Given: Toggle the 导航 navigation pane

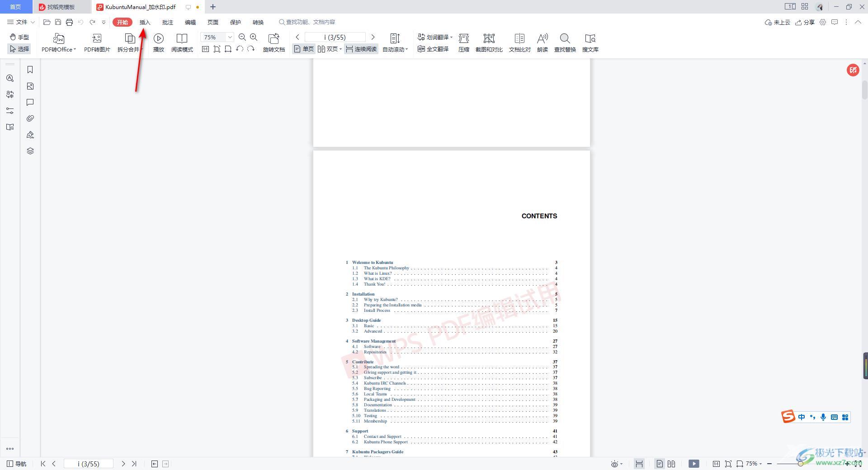Looking at the screenshot, I should tap(17, 464).
